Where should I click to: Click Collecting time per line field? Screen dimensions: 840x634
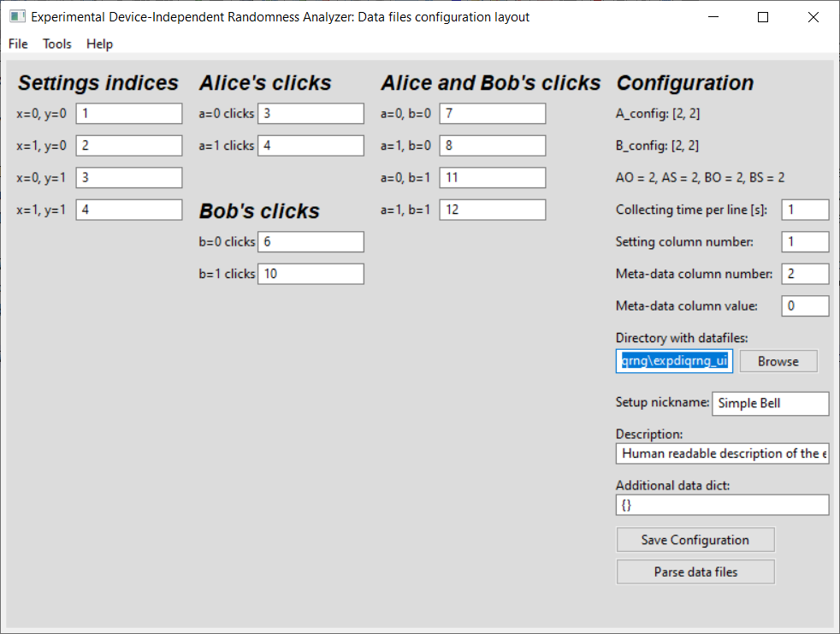pos(805,210)
